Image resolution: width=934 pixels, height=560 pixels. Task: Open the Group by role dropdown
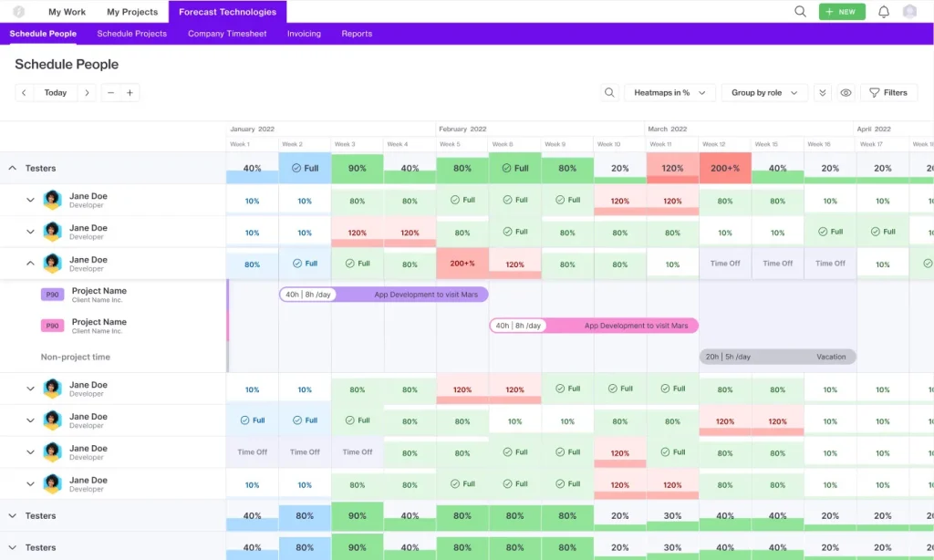tap(764, 93)
